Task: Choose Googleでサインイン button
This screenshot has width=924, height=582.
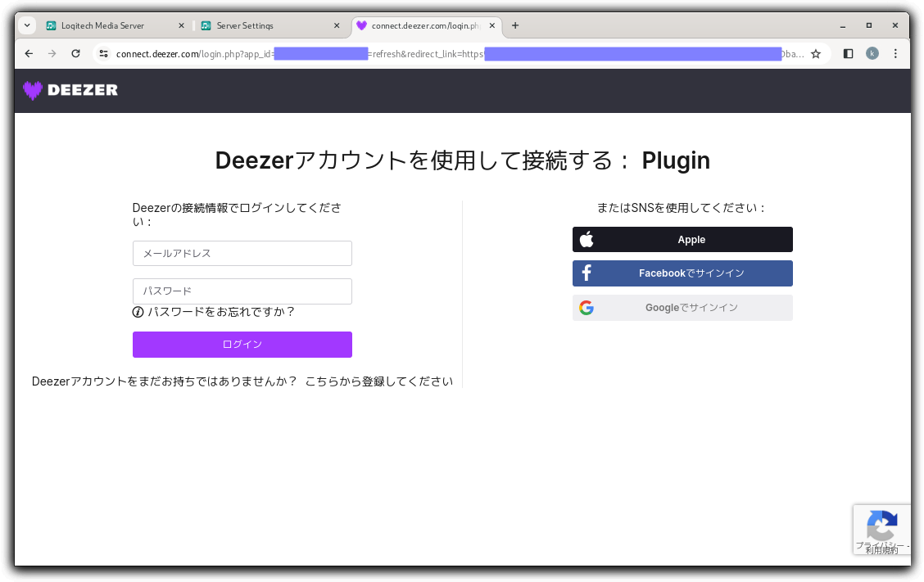Action: (x=682, y=308)
